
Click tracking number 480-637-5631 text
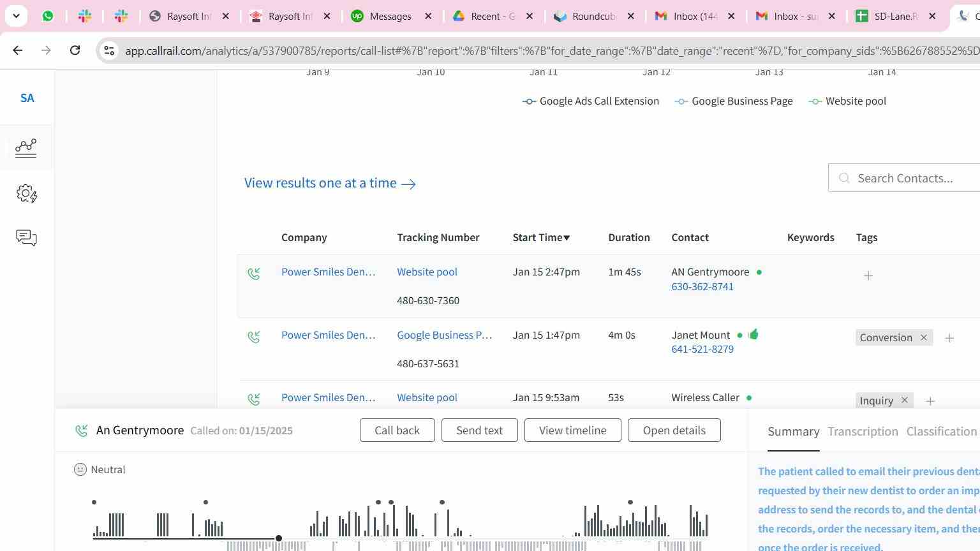[x=428, y=364]
